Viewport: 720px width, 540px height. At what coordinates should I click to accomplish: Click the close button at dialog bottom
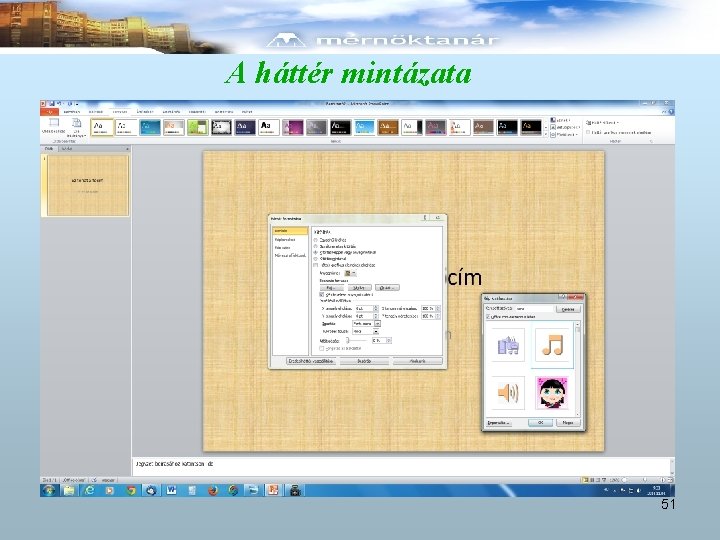[x=364, y=361]
